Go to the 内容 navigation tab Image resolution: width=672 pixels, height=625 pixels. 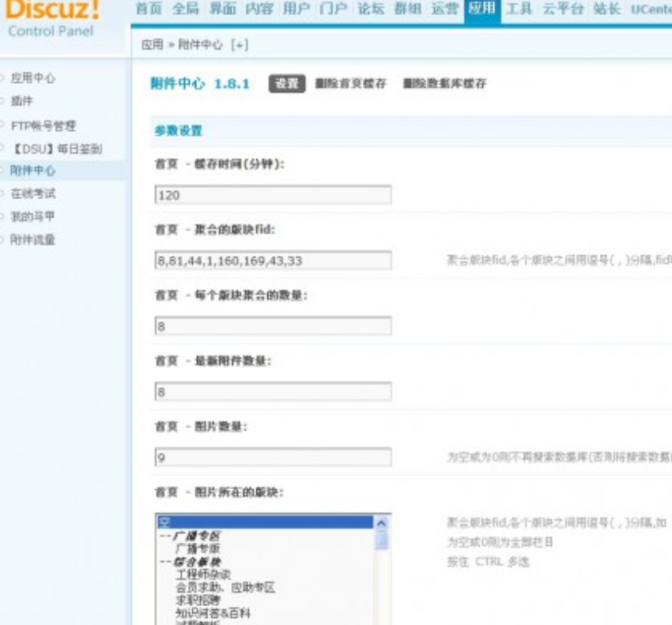[259, 9]
